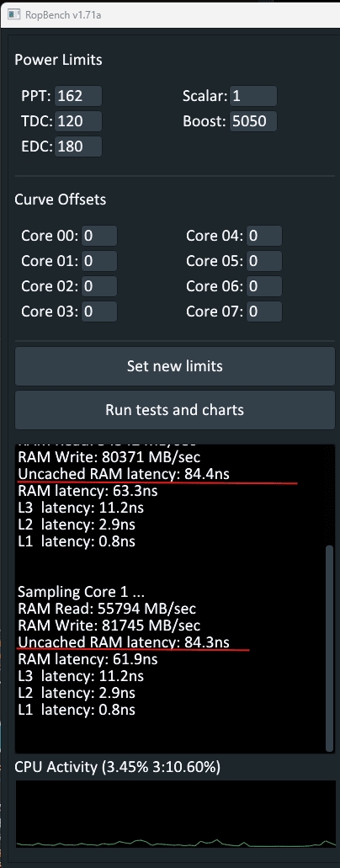Click the Core 07 offset input
340x868 pixels.
(x=264, y=312)
